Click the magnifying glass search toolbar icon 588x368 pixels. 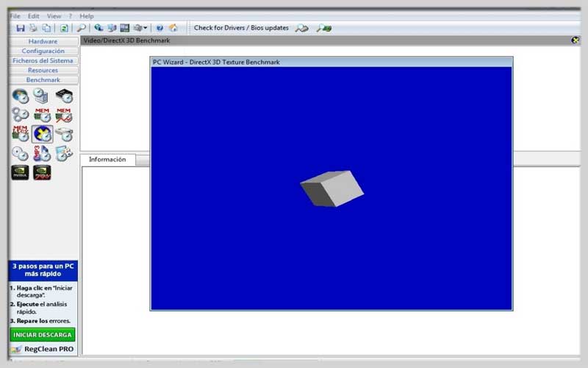click(x=82, y=28)
